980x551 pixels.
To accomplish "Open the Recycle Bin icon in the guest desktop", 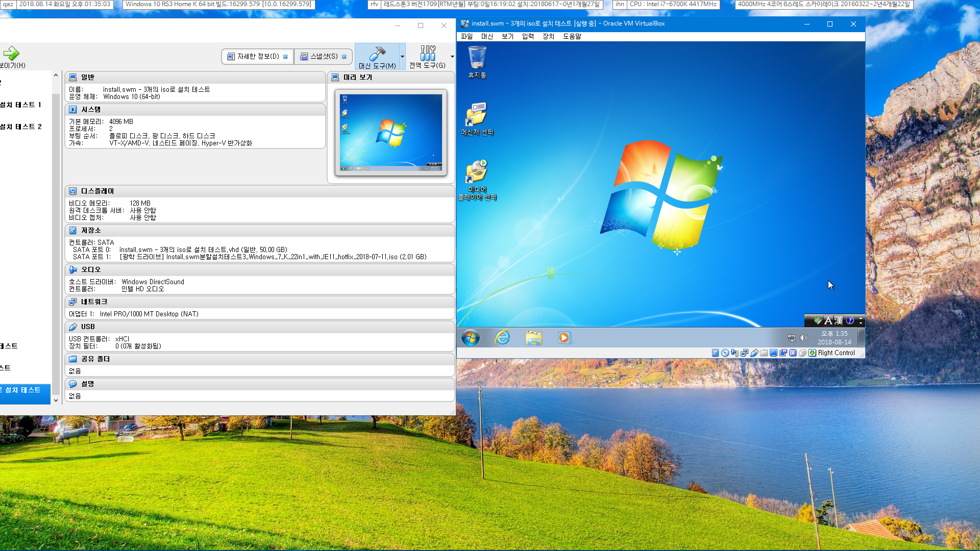I will [477, 62].
